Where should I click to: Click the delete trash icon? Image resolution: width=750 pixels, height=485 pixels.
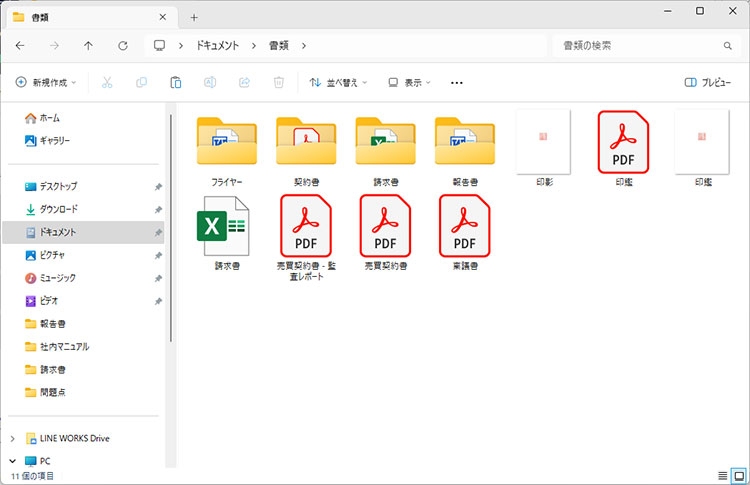coord(280,82)
